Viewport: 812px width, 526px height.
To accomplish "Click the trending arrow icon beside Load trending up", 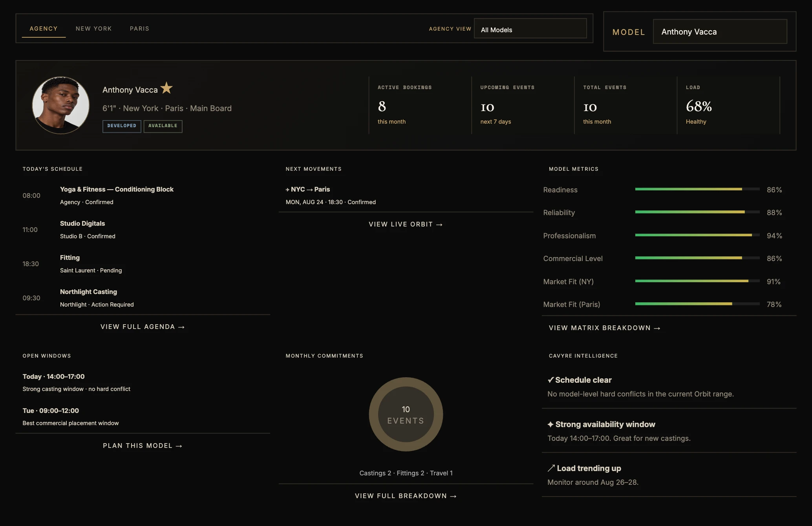I will pos(551,468).
